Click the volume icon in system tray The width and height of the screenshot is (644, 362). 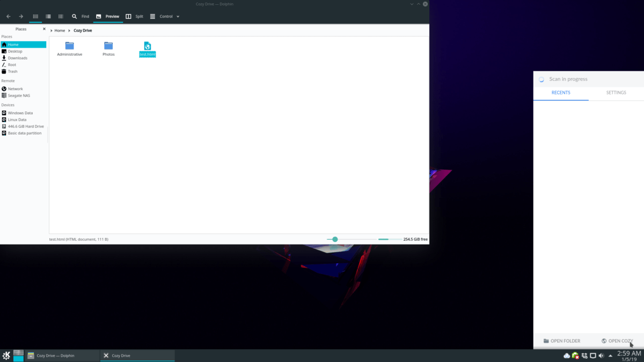(x=601, y=356)
